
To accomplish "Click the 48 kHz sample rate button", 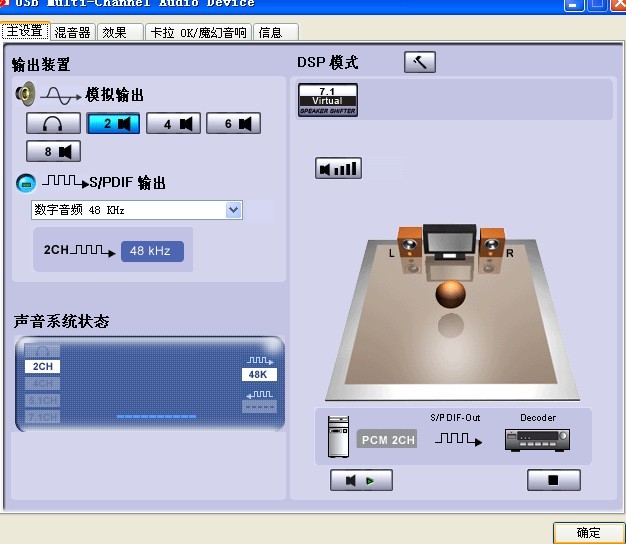I will pos(152,251).
